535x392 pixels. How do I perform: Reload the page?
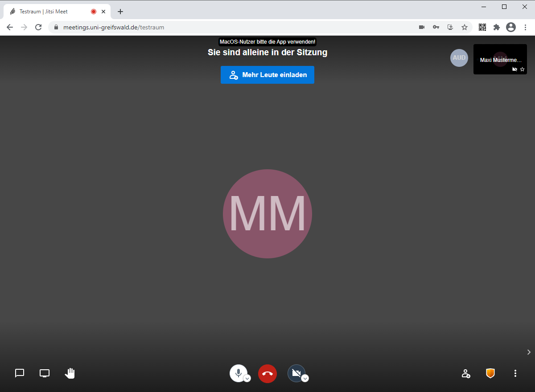coord(38,27)
